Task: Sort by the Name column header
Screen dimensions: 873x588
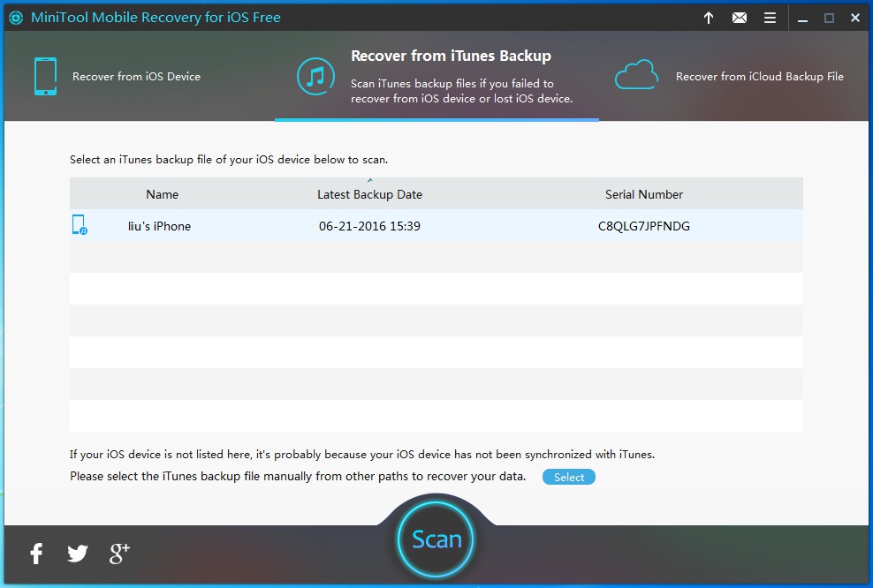Action: pyautogui.click(x=162, y=194)
